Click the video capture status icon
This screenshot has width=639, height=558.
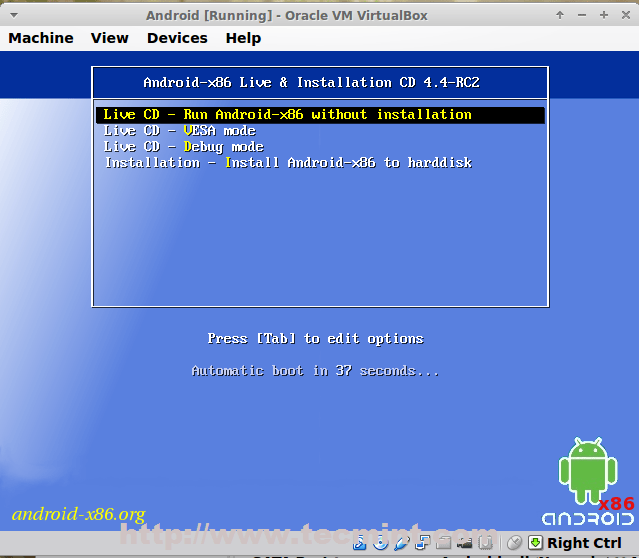tap(464, 543)
